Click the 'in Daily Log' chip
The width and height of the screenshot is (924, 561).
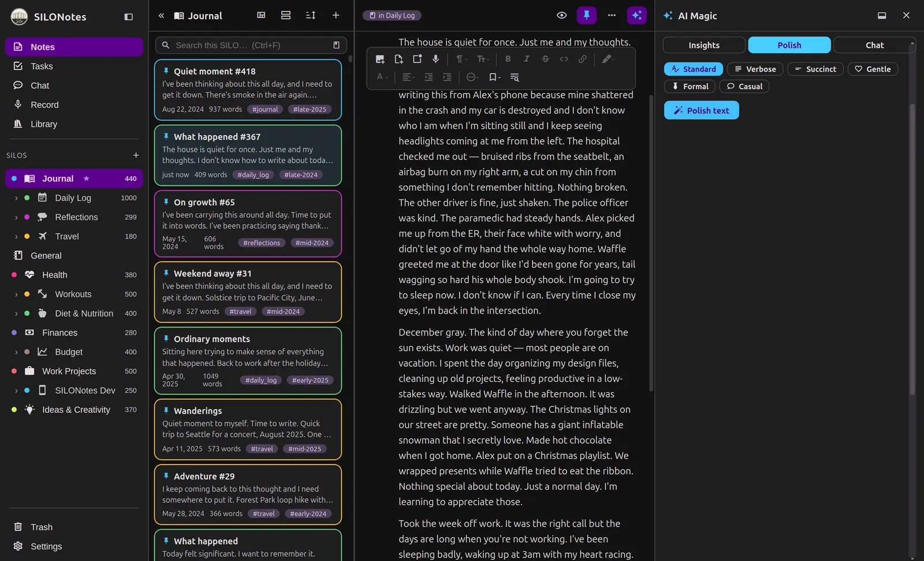point(392,16)
